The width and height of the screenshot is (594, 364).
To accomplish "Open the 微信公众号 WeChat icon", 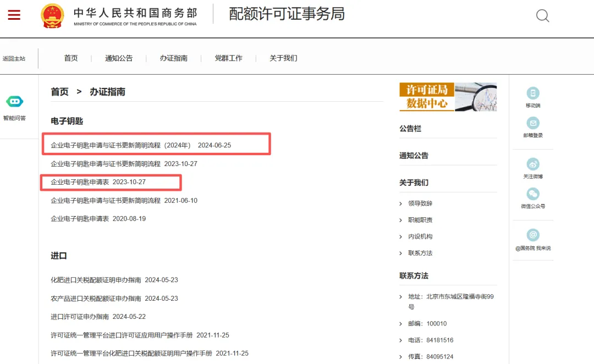I will coord(532,194).
